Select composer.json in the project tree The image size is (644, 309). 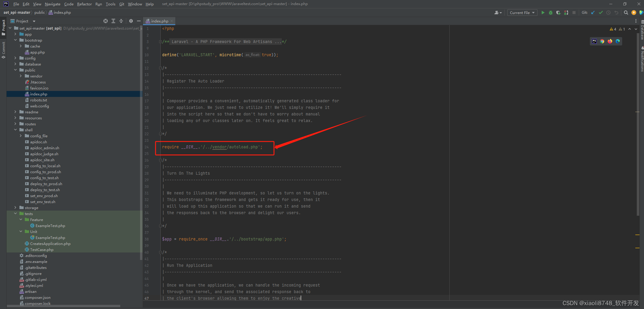38,297
